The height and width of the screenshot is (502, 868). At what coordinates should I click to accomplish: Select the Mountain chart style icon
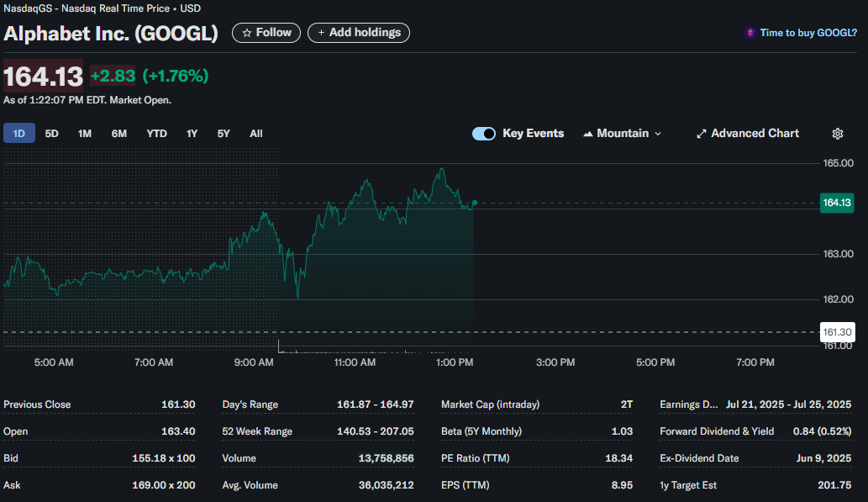(588, 133)
